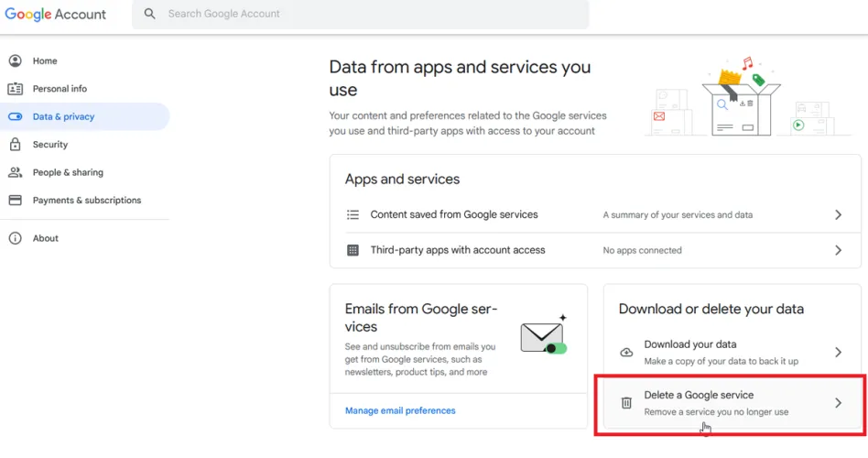Click the Data & privacy toggle icon
Viewport: 868px width, 458px height.
pos(15,117)
